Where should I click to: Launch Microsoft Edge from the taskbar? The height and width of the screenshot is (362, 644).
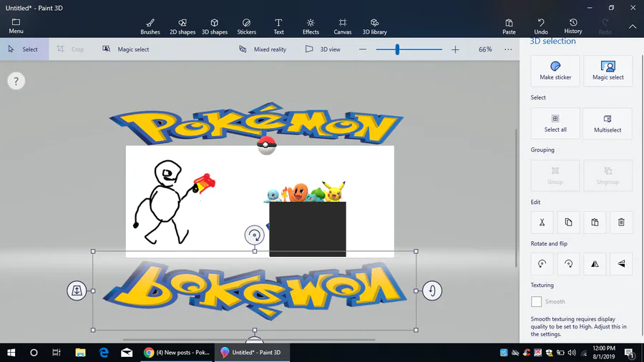pyautogui.click(x=104, y=353)
